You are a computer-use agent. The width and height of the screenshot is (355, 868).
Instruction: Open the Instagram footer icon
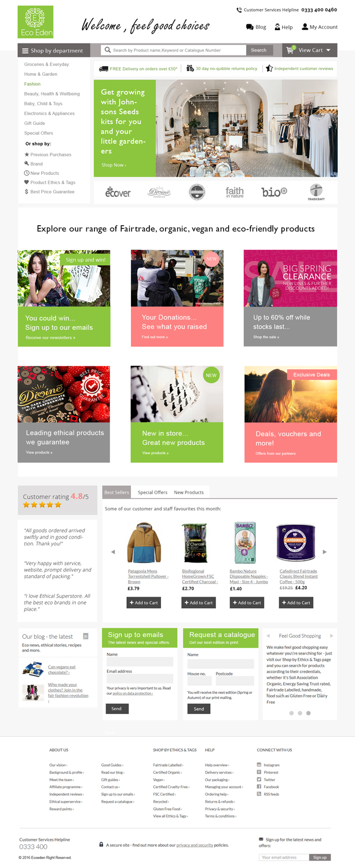point(259,764)
